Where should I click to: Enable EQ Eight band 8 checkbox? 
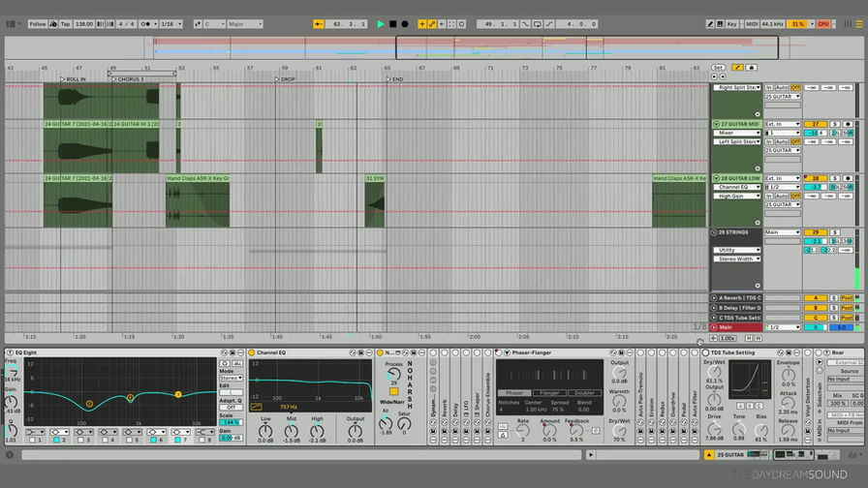202,440
